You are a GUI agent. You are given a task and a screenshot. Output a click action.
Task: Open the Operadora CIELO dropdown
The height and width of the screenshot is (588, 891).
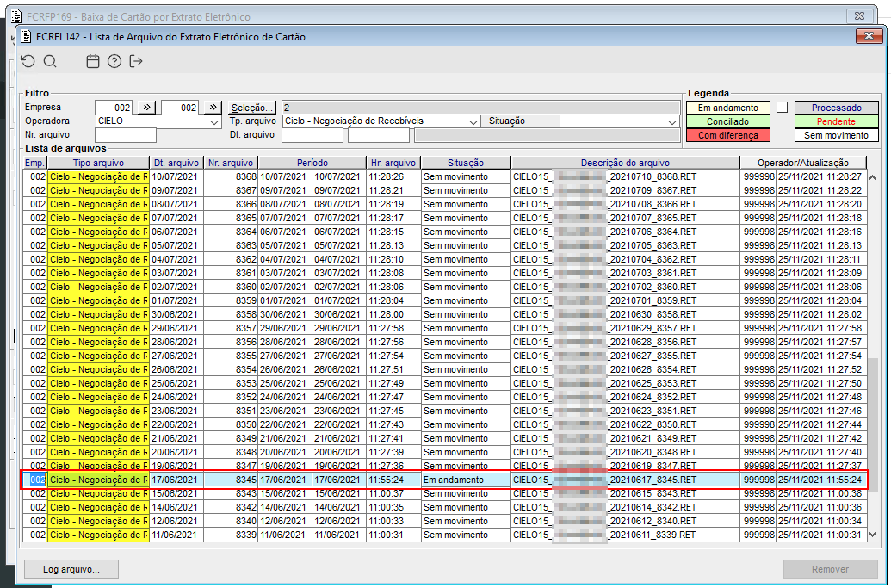213,121
